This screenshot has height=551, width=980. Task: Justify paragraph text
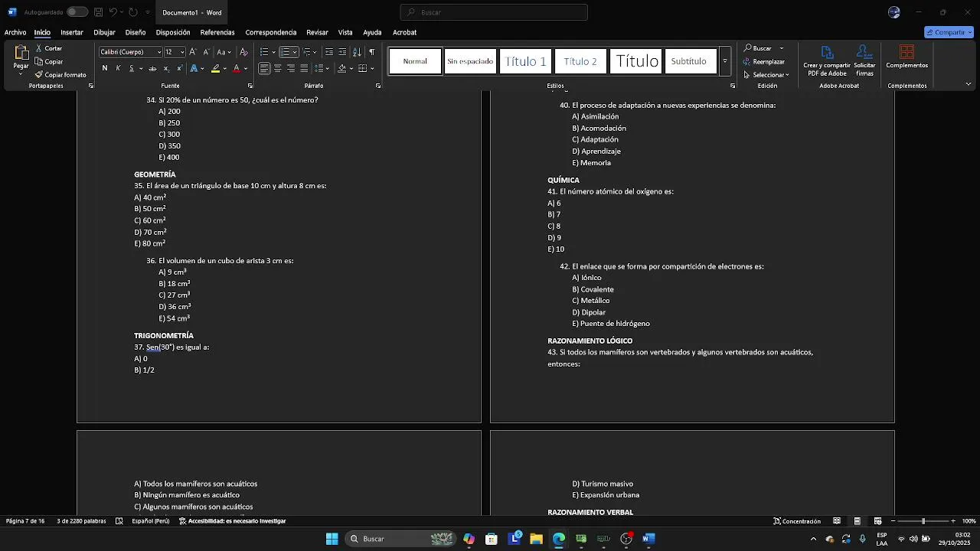pos(304,68)
